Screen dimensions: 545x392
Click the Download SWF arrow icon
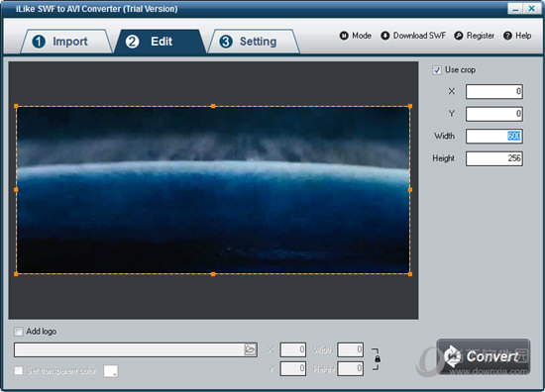(385, 36)
